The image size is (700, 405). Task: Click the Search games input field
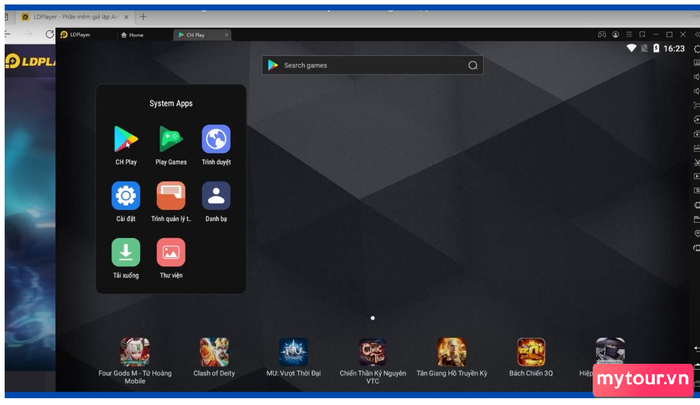tap(372, 66)
